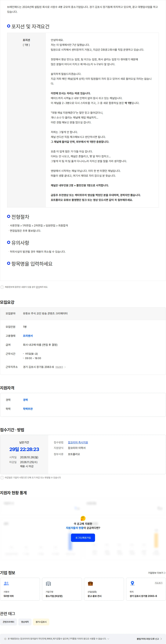Click the 주5일(월~금) work days text
The width and height of the screenshot is (166, 644).
tap(31, 354)
